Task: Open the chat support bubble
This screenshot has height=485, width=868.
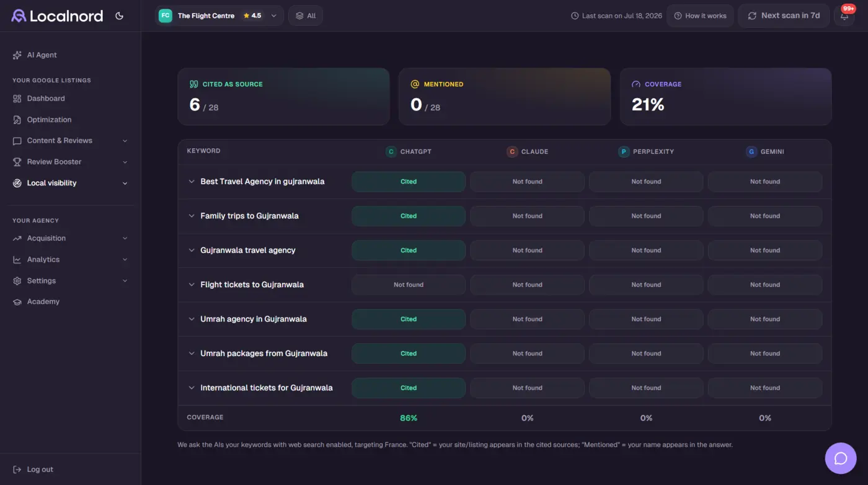Action: 841,458
